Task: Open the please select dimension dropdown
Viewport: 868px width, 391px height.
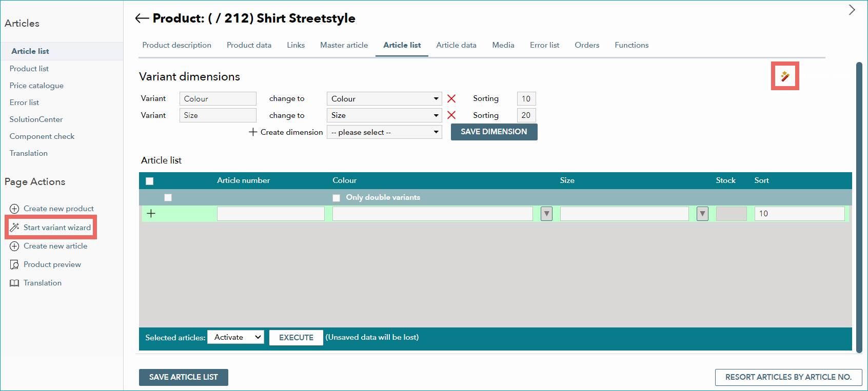Action: (x=384, y=132)
